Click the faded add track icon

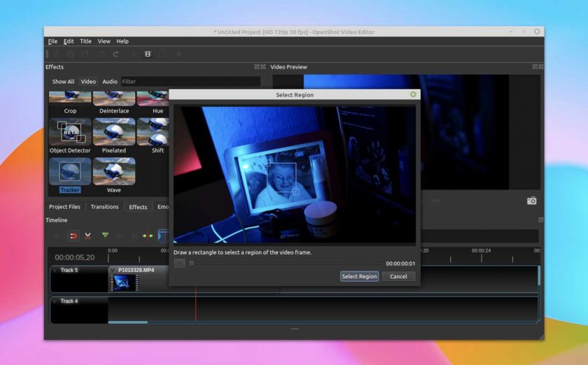[x=57, y=236]
